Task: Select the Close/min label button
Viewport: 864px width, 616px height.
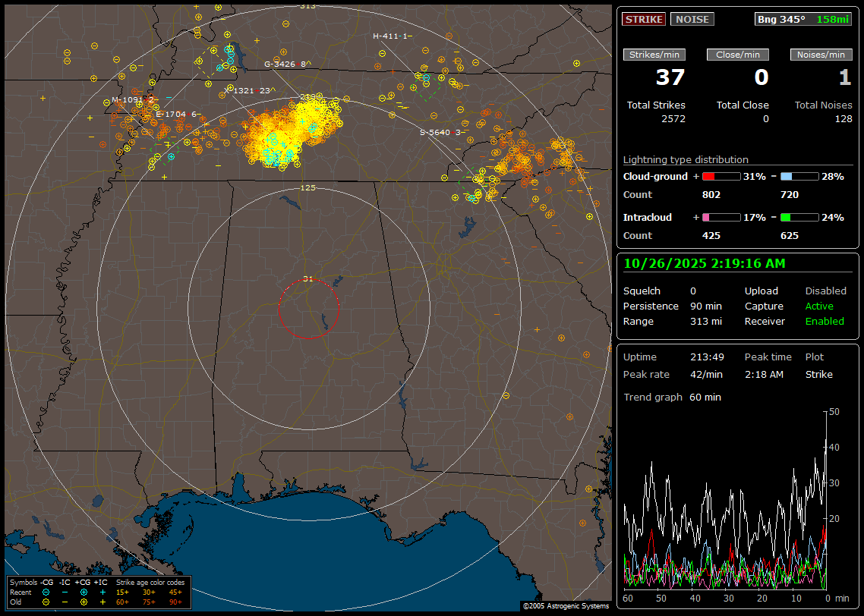Action: tap(738, 55)
